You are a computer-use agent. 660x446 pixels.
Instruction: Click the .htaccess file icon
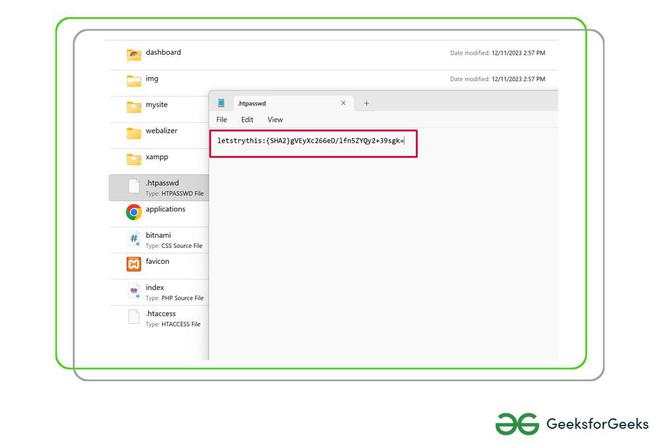tap(134, 317)
